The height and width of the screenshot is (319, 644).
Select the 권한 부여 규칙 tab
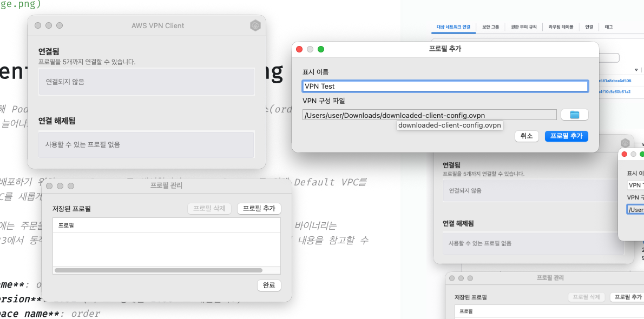(x=524, y=27)
